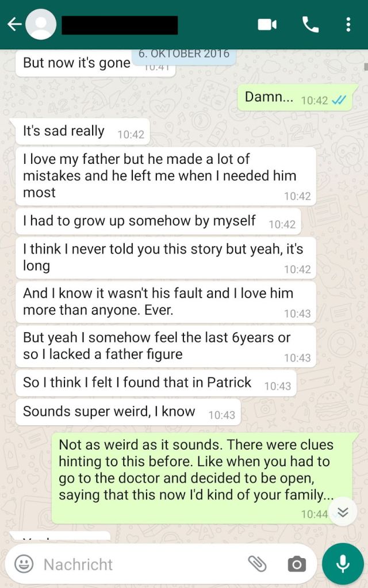
Task: Tap the microphone voice message button
Action: [343, 564]
